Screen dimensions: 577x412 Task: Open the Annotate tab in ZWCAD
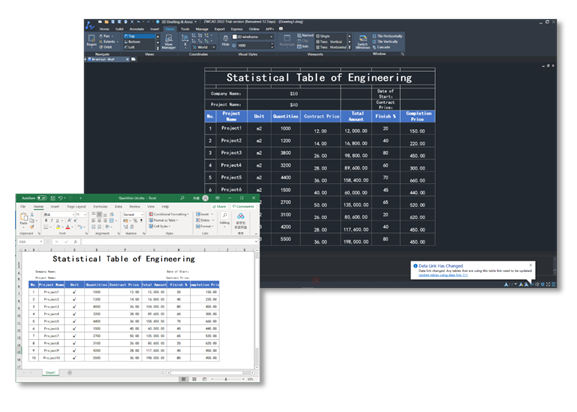137,29
